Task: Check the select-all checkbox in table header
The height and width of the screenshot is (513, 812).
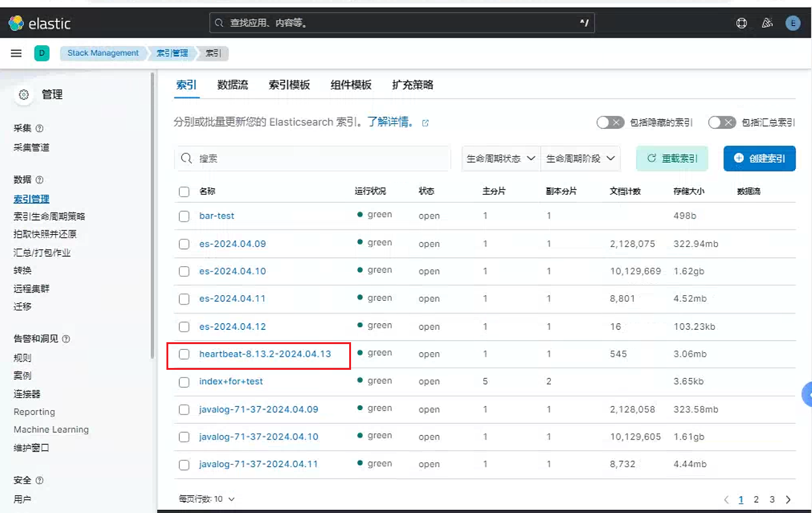Action: click(184, 192)
